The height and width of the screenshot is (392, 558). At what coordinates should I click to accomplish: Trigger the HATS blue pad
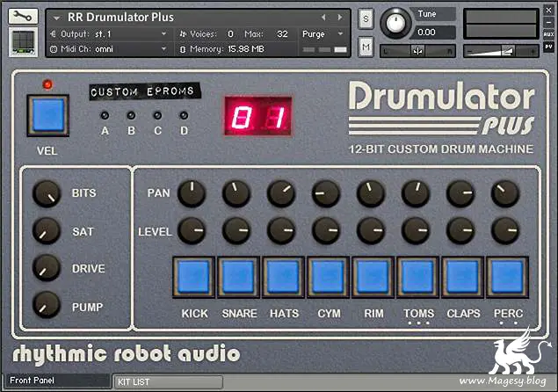pos(283,277)
